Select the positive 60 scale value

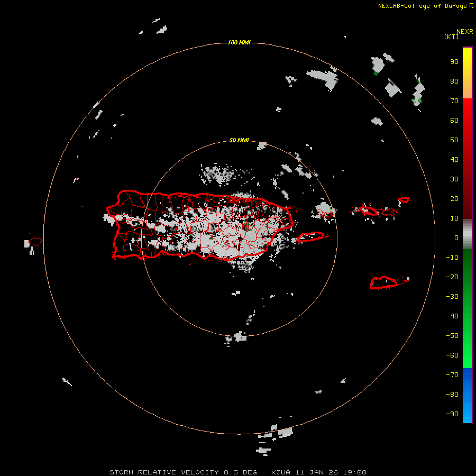click(454, 121)
